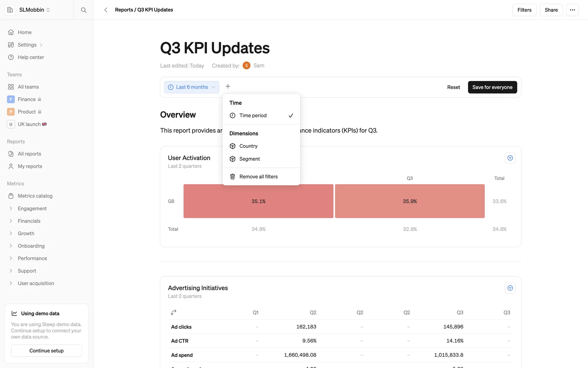
Task: Choose Remove all filters
Action: pyautogui.click(x=258, y=177)
